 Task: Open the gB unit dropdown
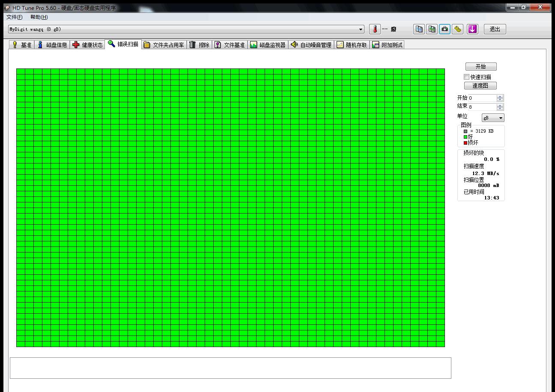click(x=493, y=118)
